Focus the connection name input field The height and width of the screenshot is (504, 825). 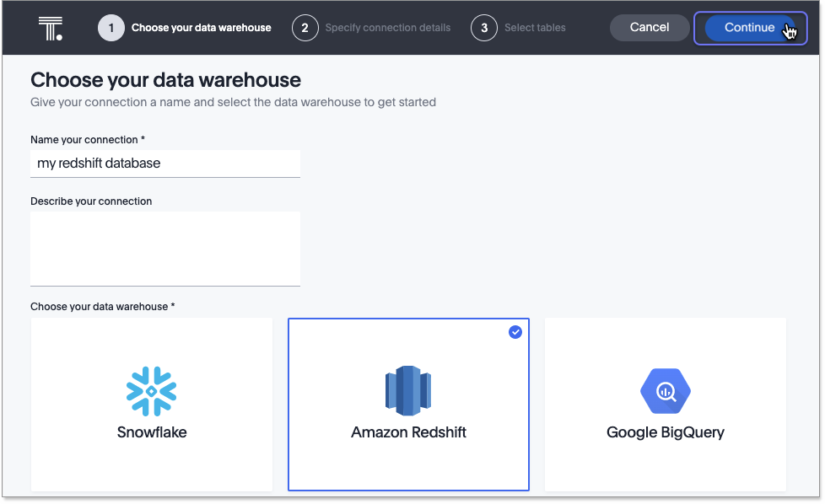[165, 164]
